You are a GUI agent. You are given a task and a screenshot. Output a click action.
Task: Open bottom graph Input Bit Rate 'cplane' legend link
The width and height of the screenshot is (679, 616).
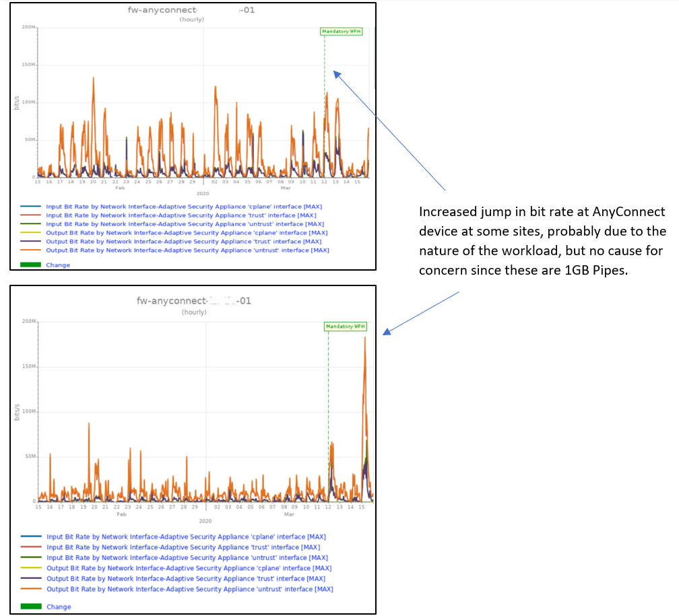click(x=186, y=537)
